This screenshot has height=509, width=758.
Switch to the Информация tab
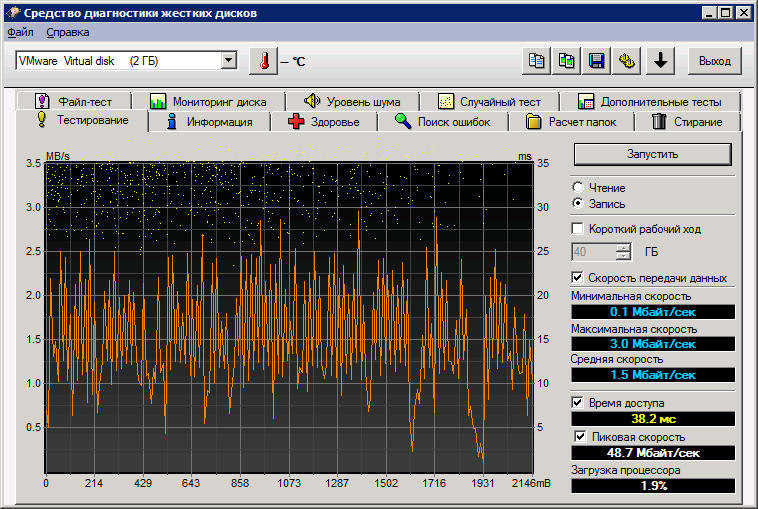(210, 122)
